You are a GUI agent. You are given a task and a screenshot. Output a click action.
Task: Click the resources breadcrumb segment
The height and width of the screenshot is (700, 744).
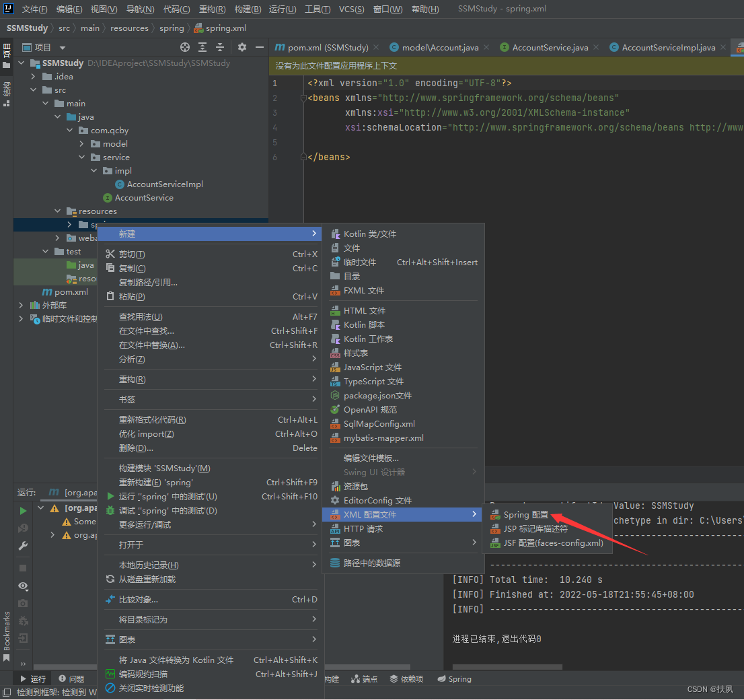coord(129,28)
